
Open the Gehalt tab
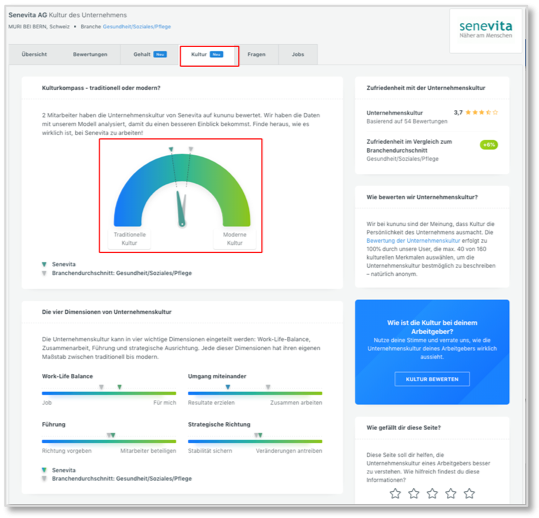[150, 54]
